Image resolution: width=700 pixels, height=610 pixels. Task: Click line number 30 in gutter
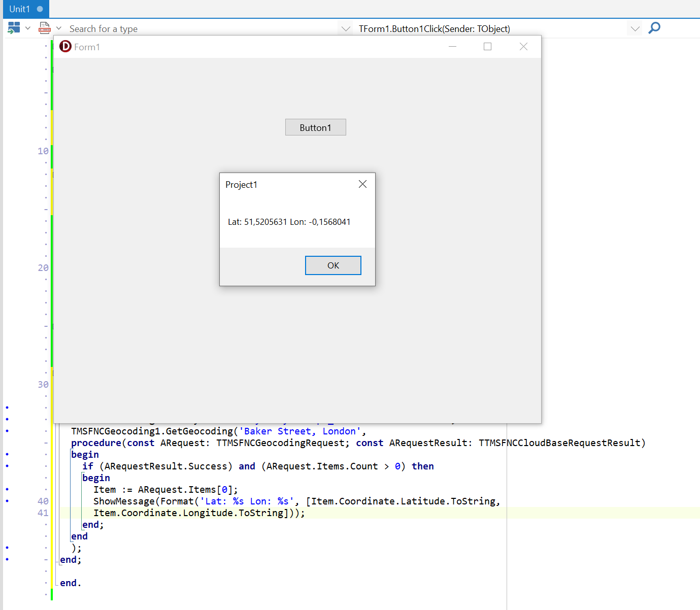pos(43,384)
